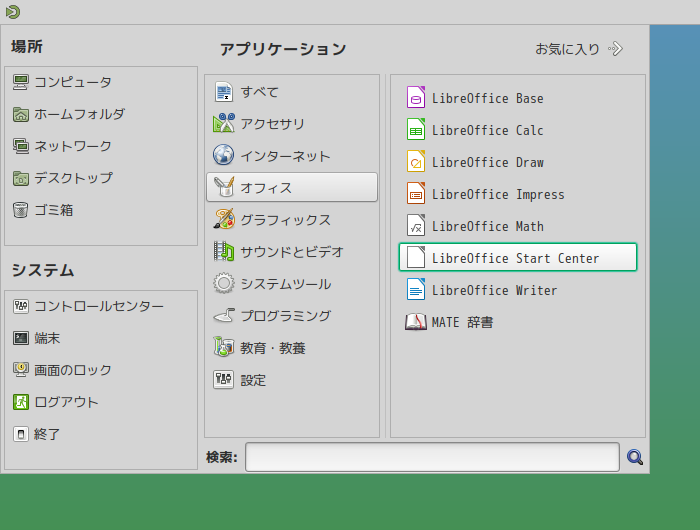Start LibreOffice Impress
Image resolution: width=700 pixels, height=530 pixels.
pyautogui.click(x=518, y=194)
